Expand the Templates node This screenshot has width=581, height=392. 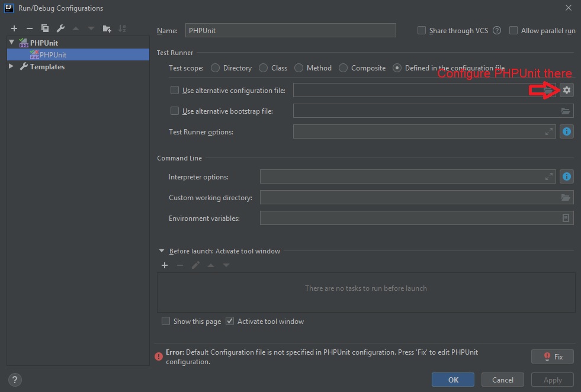pos(11,66)
